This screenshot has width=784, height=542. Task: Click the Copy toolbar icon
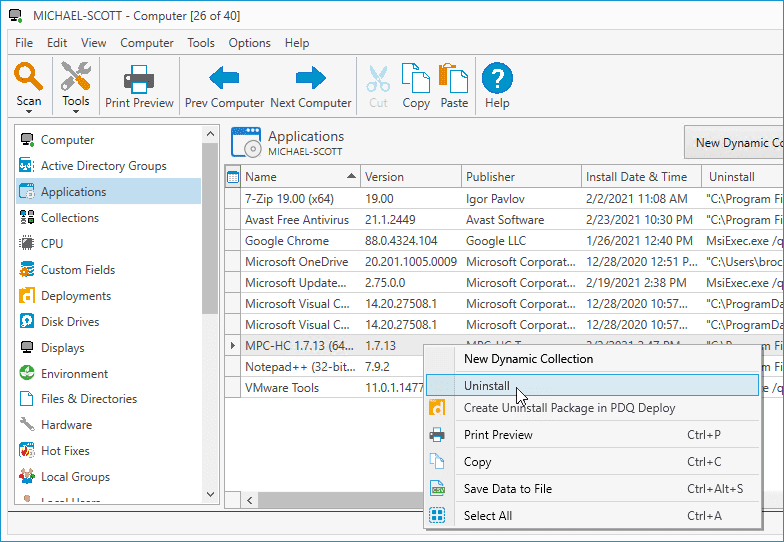[x=416, y=78]
